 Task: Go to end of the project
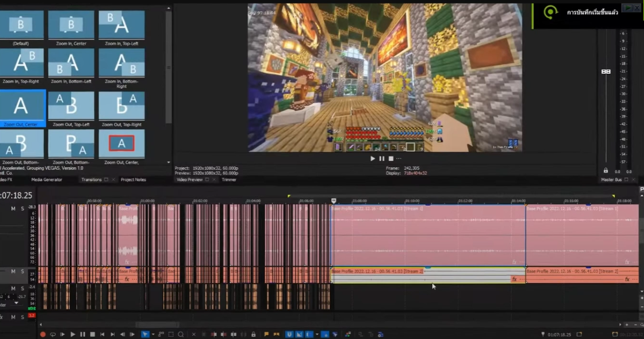coord(112,334)
